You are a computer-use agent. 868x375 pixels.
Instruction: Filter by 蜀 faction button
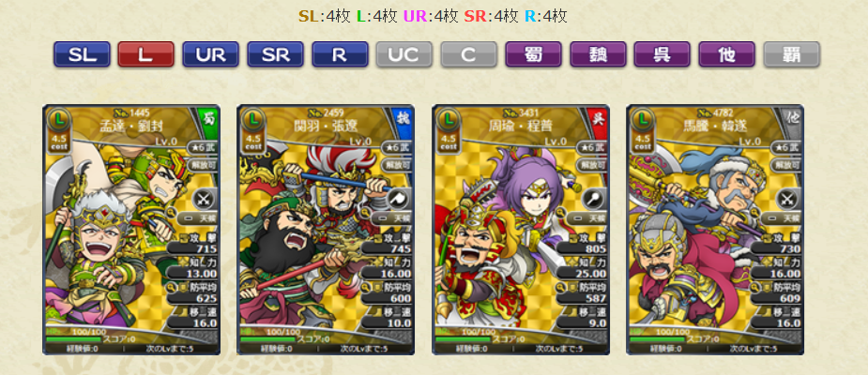coord(534,54)
